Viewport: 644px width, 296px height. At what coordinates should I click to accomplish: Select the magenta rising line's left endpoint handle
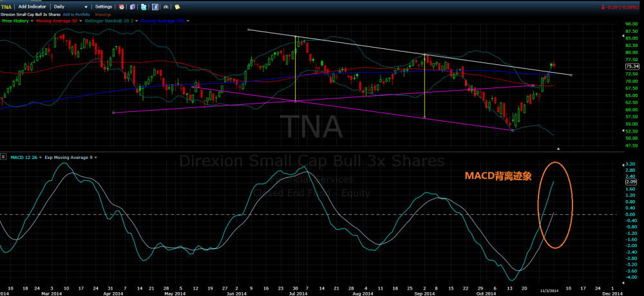(113, 113)
